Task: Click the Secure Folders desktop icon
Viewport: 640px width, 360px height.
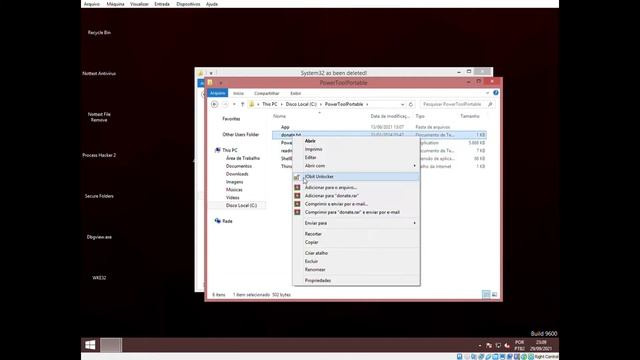Action: point(99,196)
